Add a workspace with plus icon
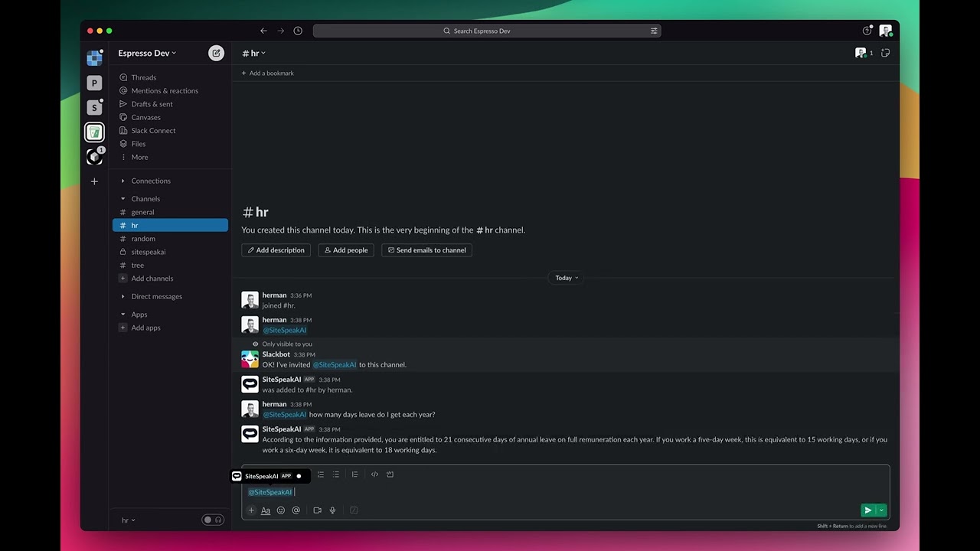Screen dimensions: 980x551 pos(94,181)
